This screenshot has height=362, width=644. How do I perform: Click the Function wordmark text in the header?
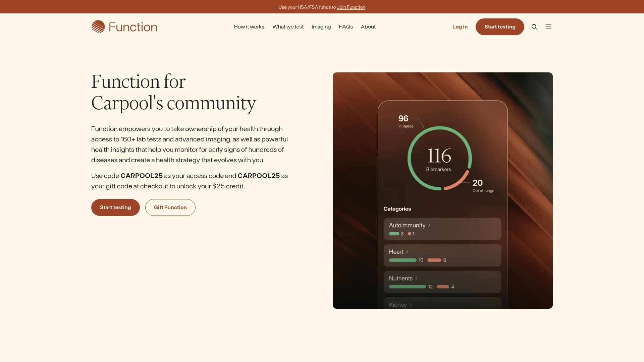coord(133,27)
